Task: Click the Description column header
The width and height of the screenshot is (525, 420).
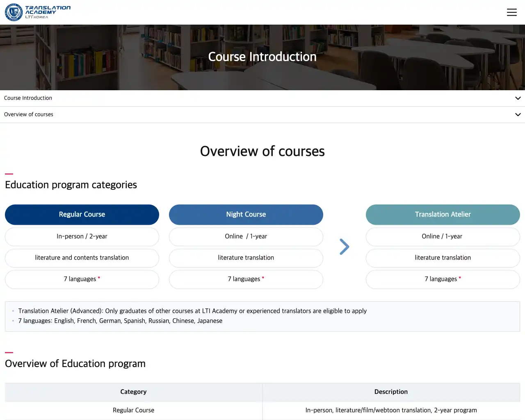Action: tap(391, 392)
